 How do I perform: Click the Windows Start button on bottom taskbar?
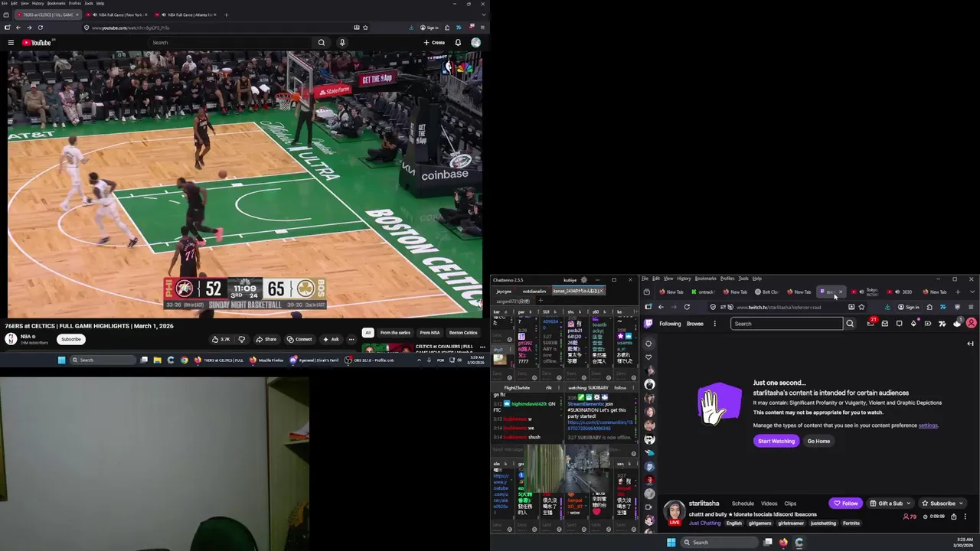(x=671, y=543)
